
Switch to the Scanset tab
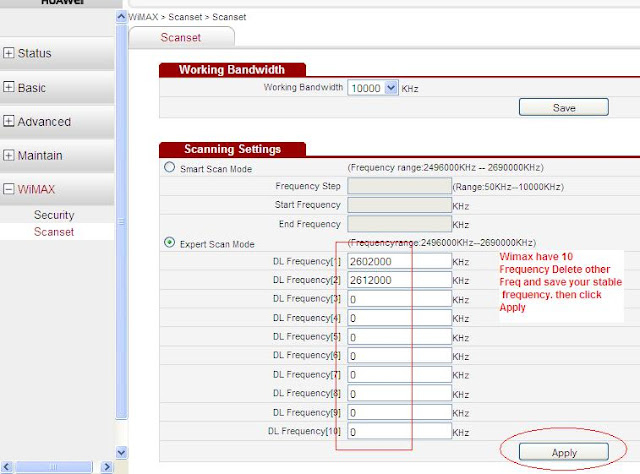tap(181, 38)
